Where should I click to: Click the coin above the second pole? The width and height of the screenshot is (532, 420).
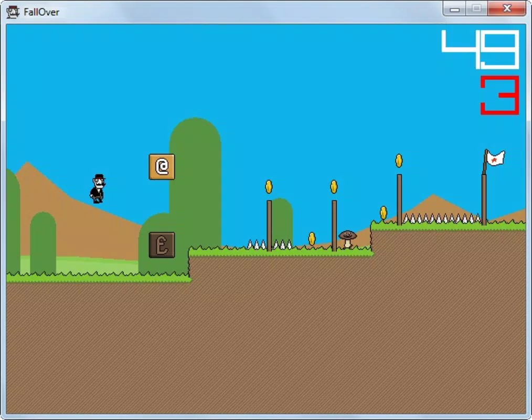point(334,187)
